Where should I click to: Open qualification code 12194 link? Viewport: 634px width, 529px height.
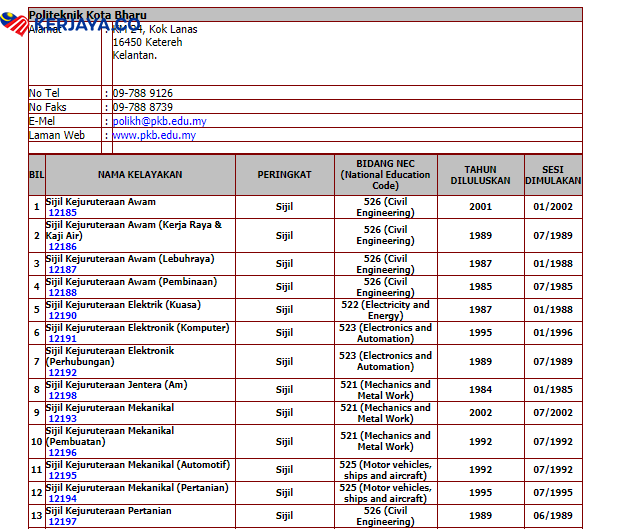[63, 499]
